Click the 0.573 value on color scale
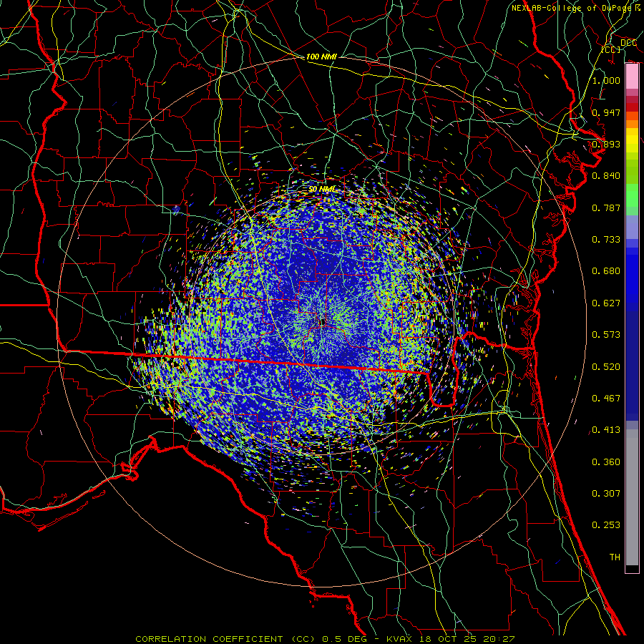This screenshot has width=644, height=644. click(606, 335)
